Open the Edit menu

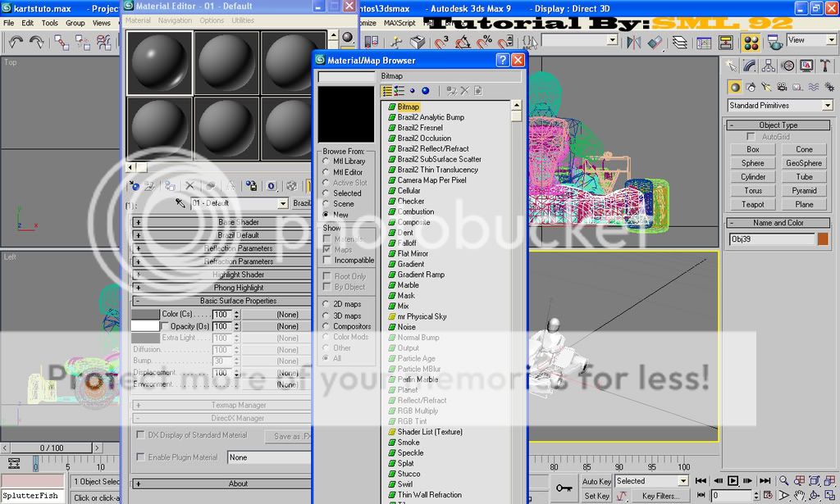27,23
